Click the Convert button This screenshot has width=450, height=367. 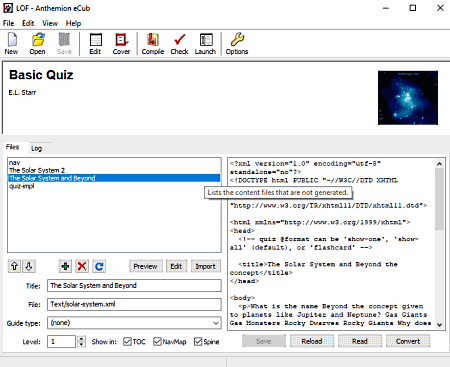coord(408,341)
